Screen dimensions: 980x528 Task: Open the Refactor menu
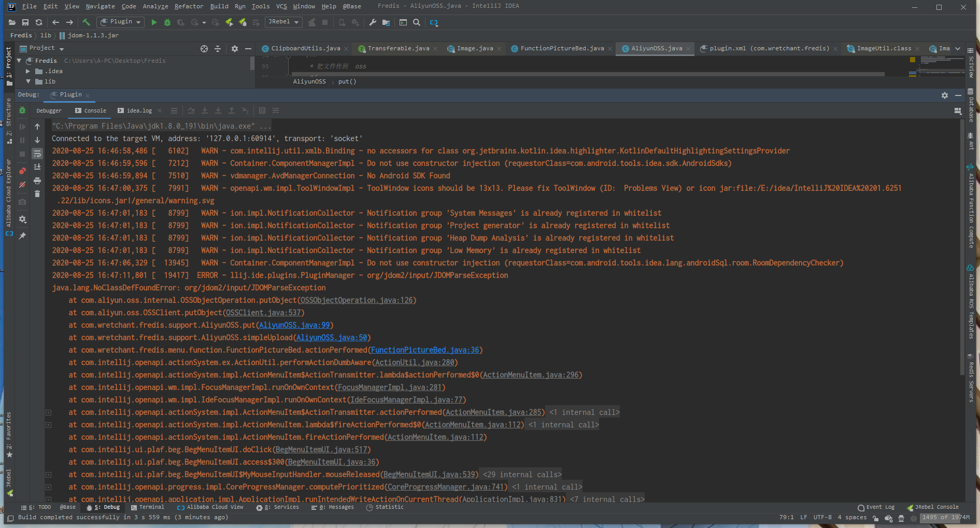(189, 6)
